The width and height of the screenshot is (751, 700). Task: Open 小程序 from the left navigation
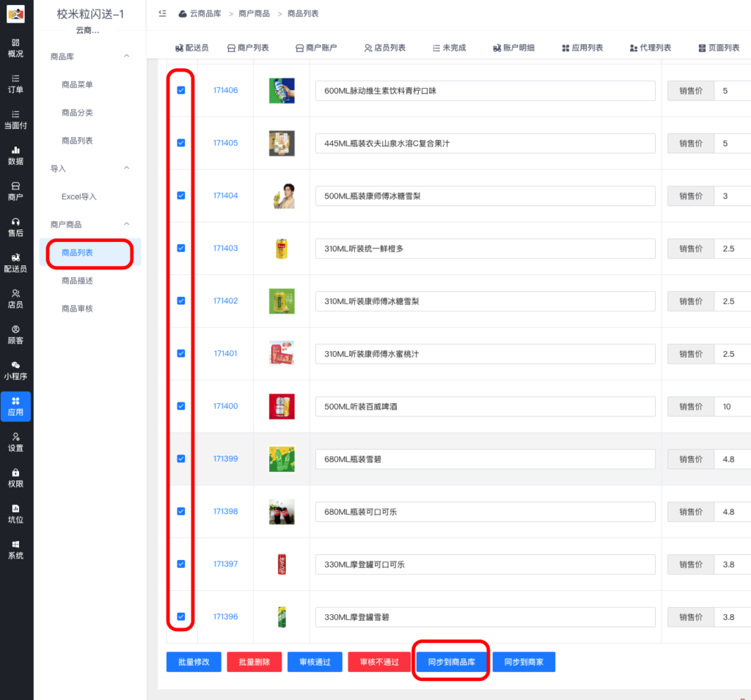click(16, 370)
